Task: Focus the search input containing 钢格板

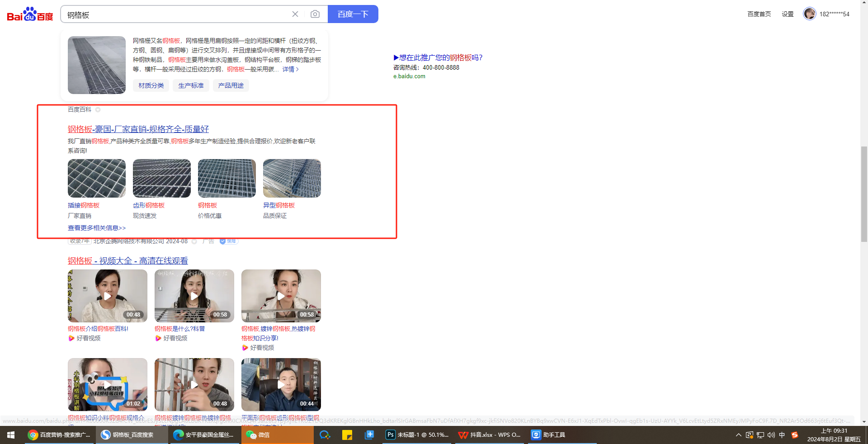Action: 176,14
